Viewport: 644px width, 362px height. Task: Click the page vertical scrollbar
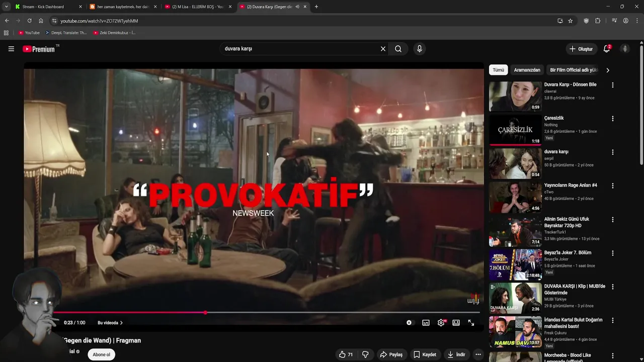click(641, 106)
